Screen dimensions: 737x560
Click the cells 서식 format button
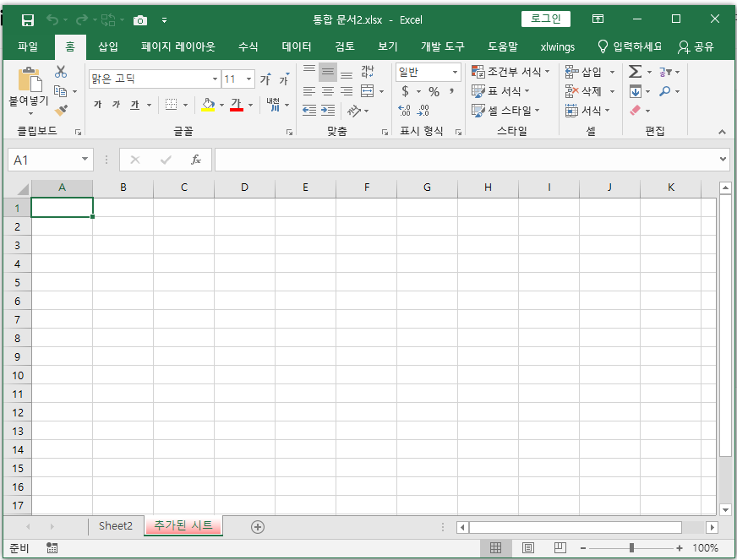(587, 111)
